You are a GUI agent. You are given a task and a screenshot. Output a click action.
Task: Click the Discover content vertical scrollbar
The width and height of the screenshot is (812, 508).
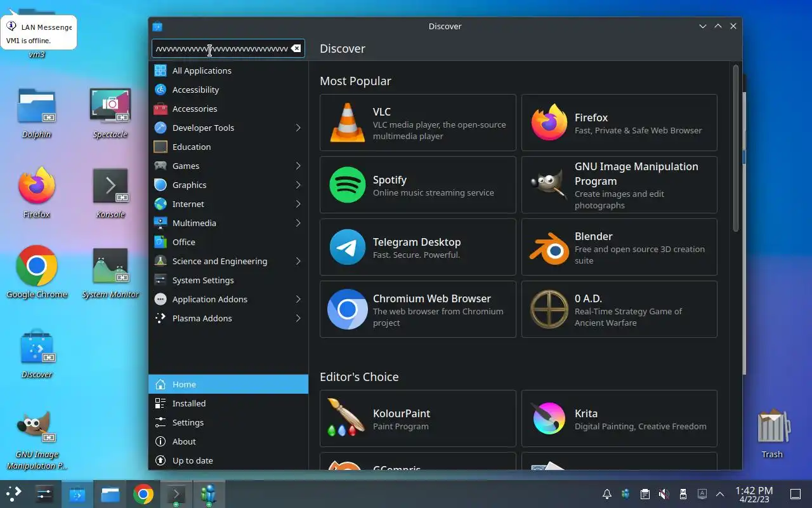tap(736, 148)
